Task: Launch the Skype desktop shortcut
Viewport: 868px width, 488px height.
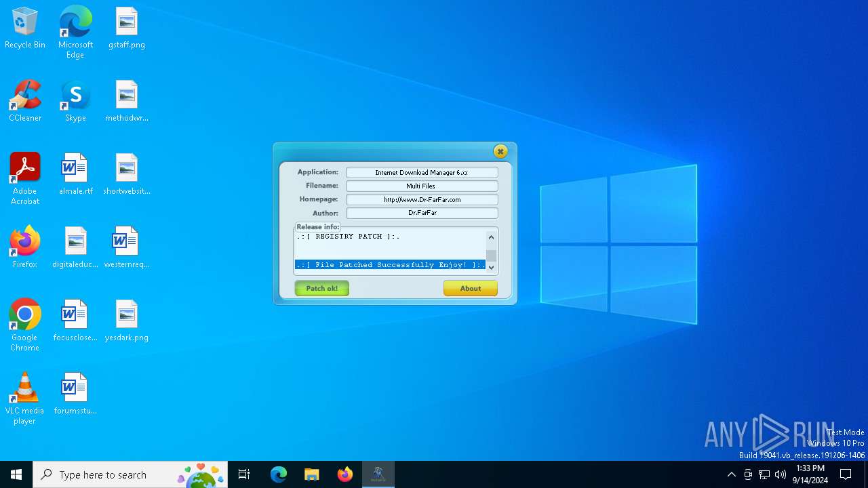Action: click(75, 102)
